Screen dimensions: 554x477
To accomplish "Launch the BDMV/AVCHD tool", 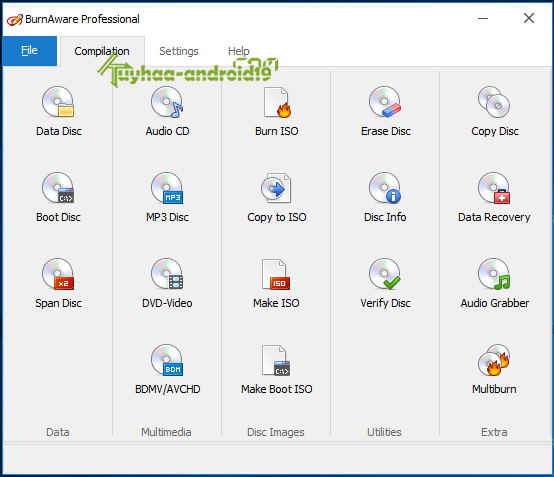I will coord(167,370).
